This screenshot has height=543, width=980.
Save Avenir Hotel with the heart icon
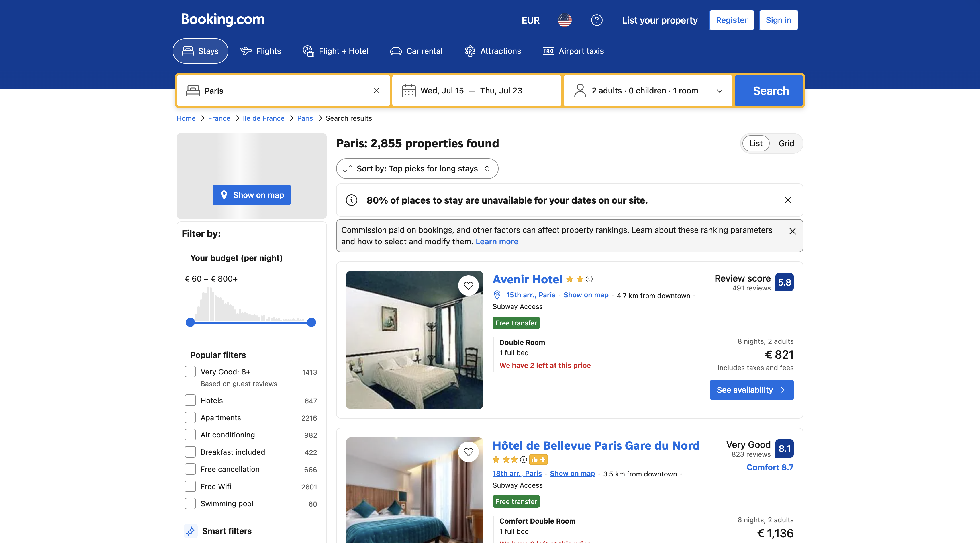coord(468,285)
